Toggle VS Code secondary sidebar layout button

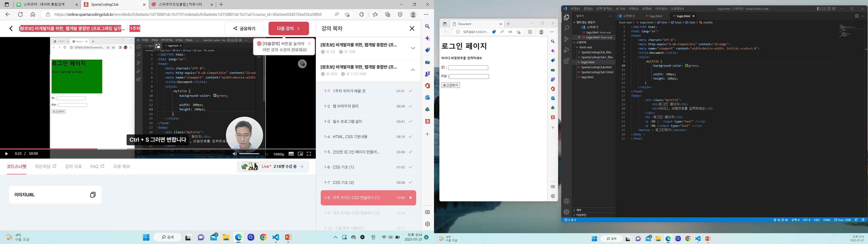point(829,9)
